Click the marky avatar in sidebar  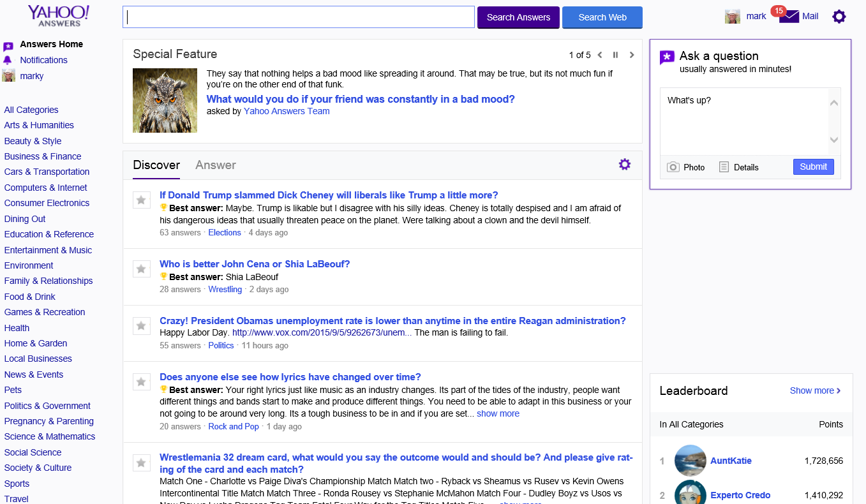[8, 76]
